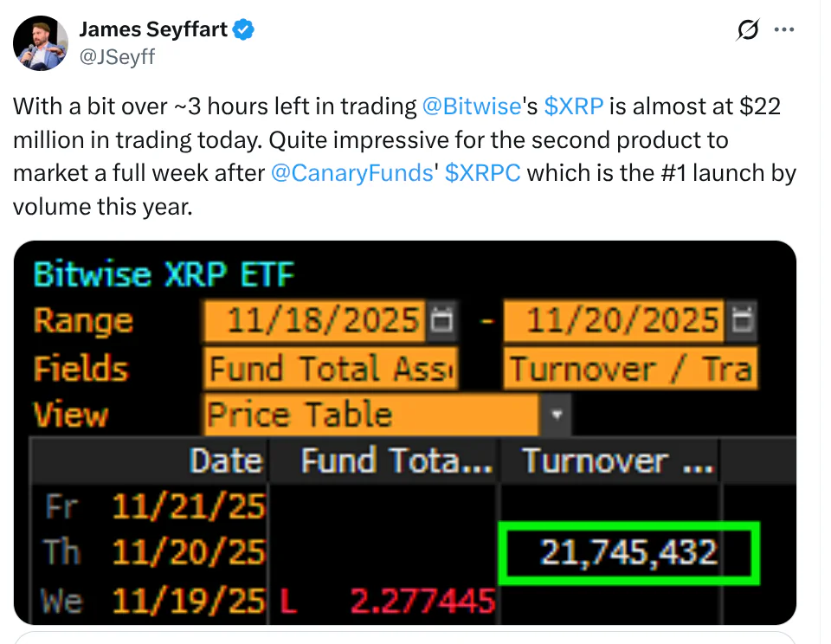
Task: Click the blue verified badge
Action: [x=245, y=29]
